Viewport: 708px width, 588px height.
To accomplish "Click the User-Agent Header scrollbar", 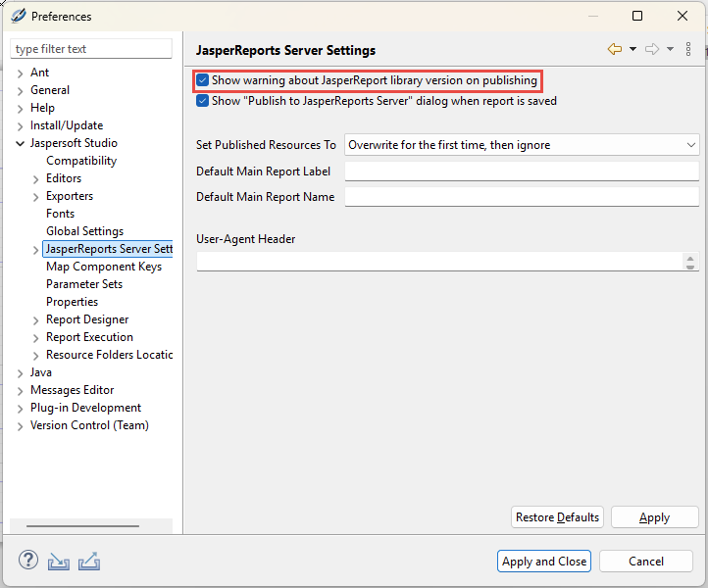I will (690, 262).
